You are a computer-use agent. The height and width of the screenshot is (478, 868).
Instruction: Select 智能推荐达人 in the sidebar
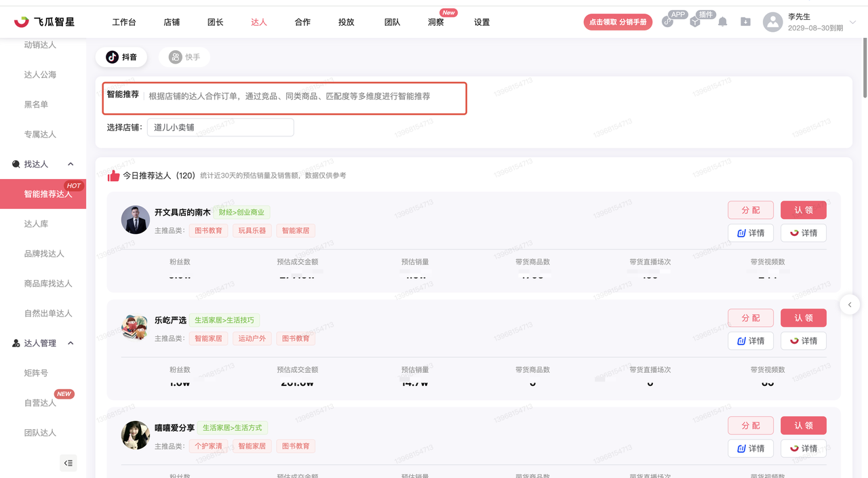43,194
